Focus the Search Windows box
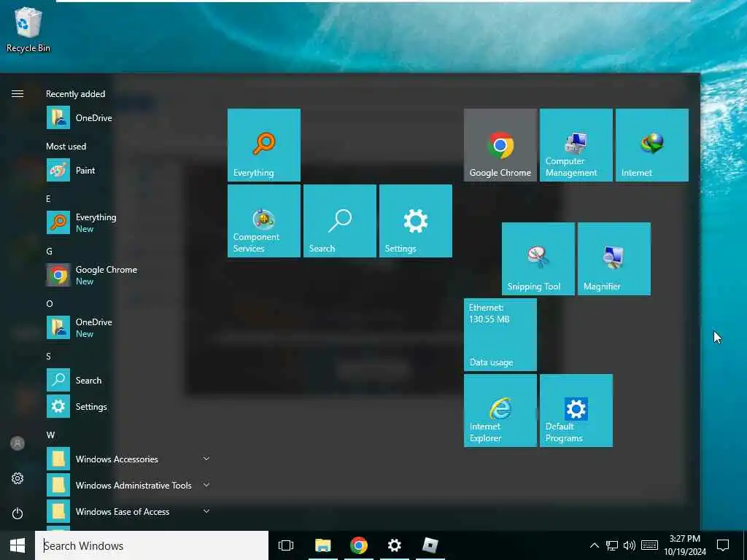 [152, 545]
